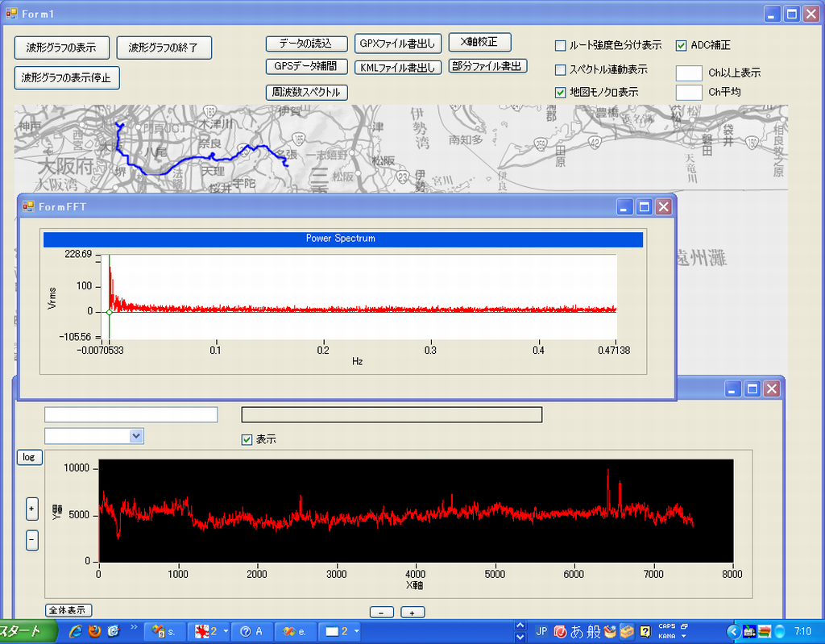The image size is (825, 644).
Task: Expand hidden system tray icons
Action: 732,631
